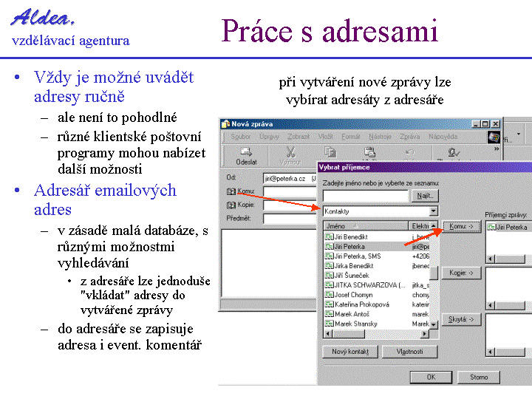Click contact list scroll up arrow
The image size is (532, 399).
click(434, 226)
